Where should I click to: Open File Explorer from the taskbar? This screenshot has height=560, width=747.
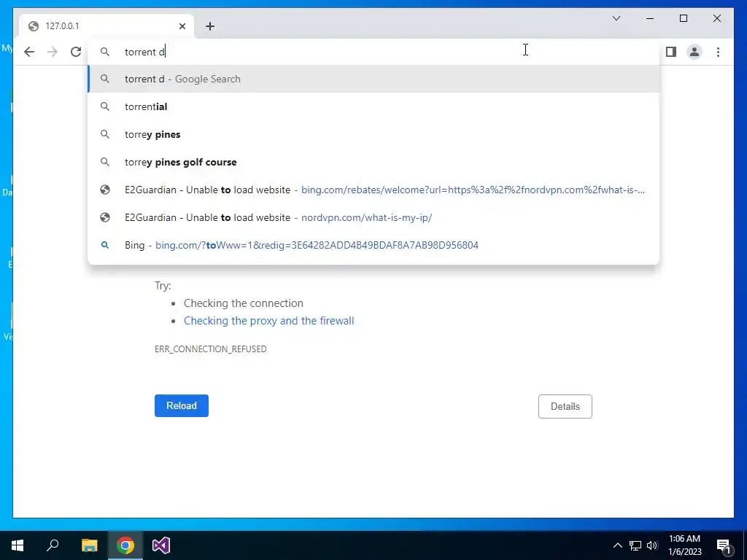click(x=89, y=545)
